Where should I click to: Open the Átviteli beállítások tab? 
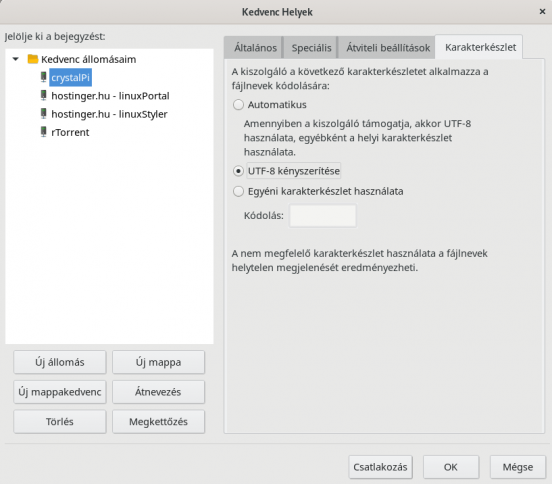point(388,48)
